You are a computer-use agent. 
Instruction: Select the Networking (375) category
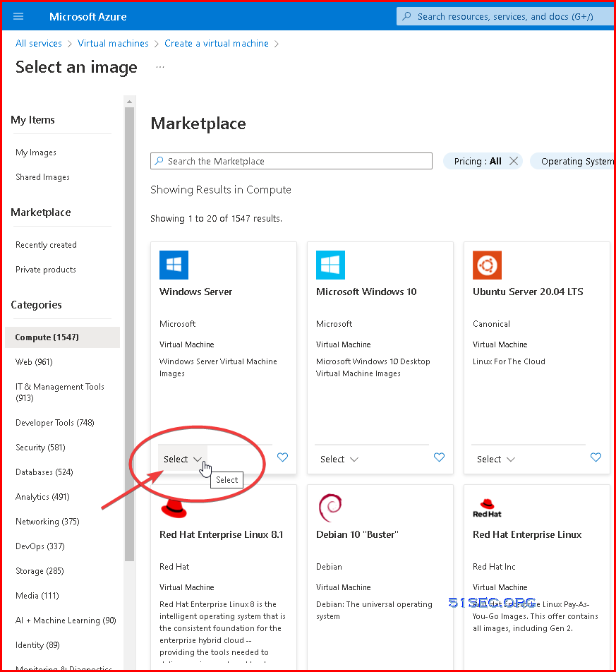click(47, 522)
